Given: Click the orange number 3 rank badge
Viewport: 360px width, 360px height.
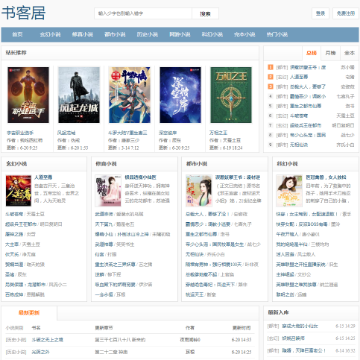Looking at the screenshot, I should click(271, 87).
